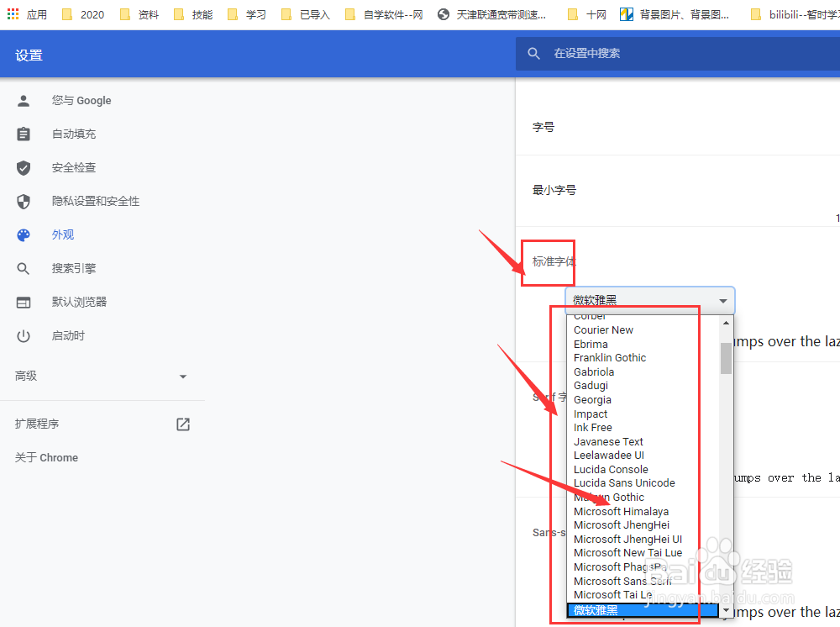Expand the 高级 section arrow
The height and width of the screenshot is (627, 840).
pos(182,377)
